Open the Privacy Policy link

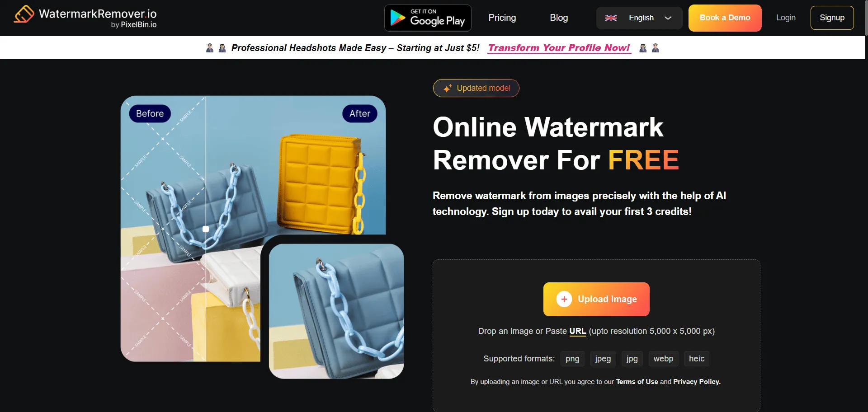tap(697, 382)
